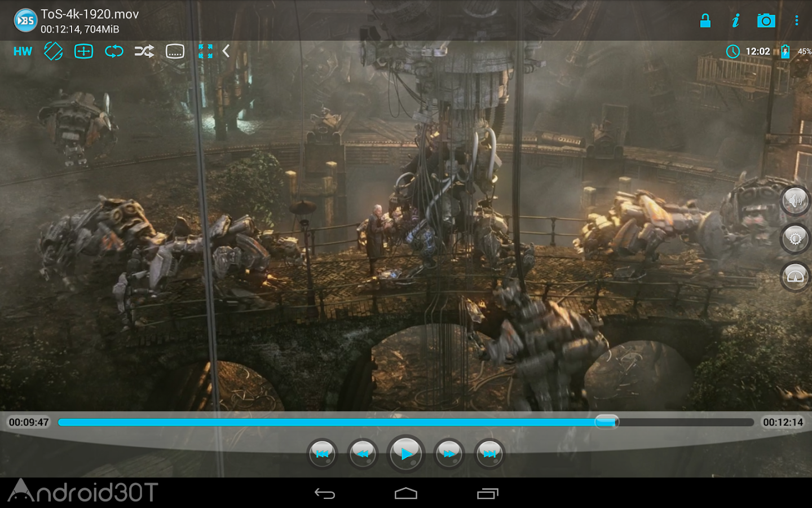Click file details 00:12:14, 704MiB

pos(80,29)
